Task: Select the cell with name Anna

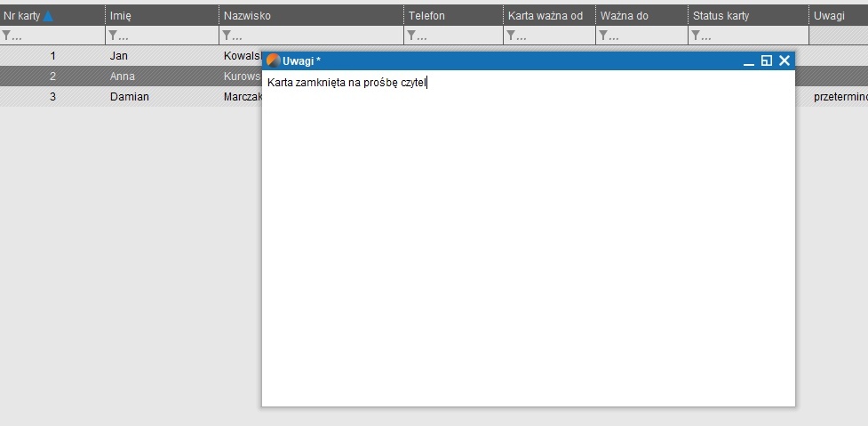Action: [x=163, y=76]
